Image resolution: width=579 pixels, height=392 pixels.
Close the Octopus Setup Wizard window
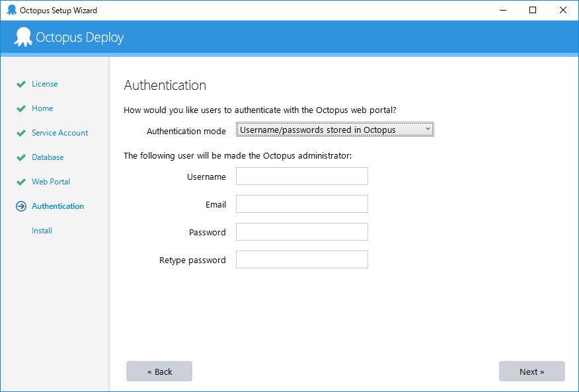pos(562,10)
